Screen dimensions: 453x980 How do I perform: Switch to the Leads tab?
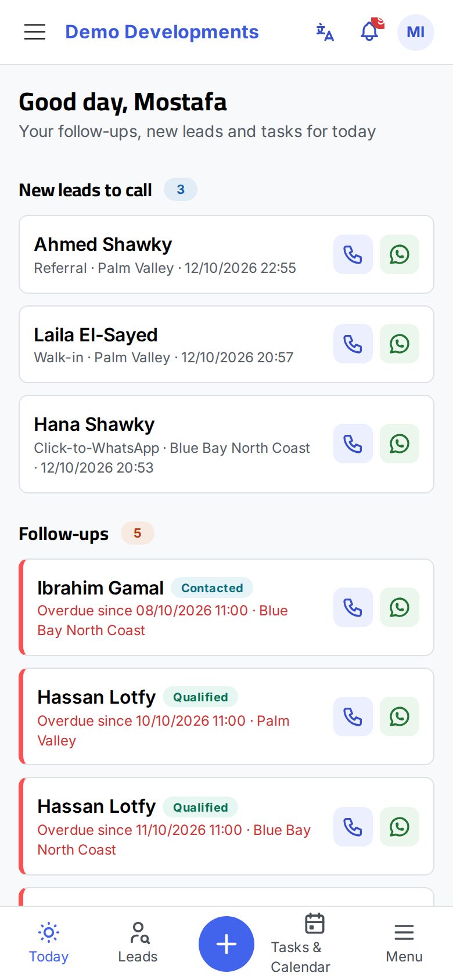[138, 943]
